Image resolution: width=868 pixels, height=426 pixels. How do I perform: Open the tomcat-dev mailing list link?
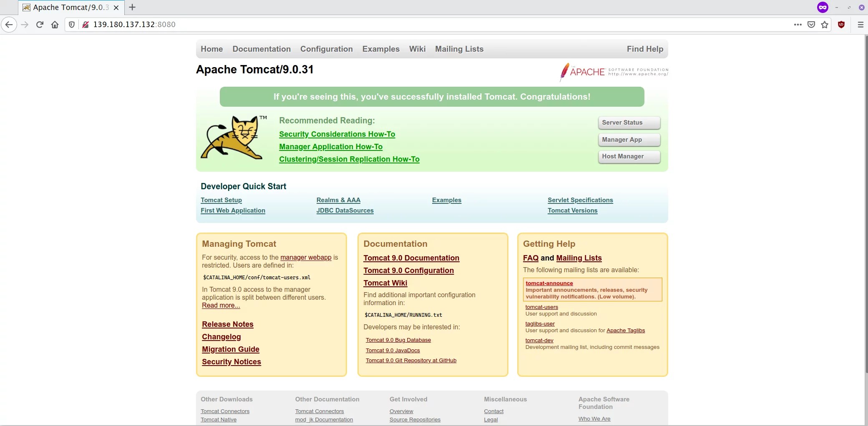(539, 341)
